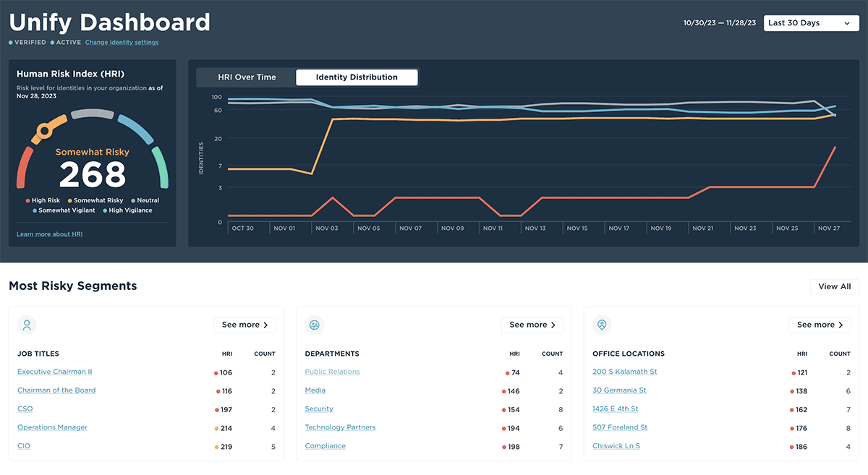The height and width of the screenshot is (475, 868).
Task: Click the VERIFIED status label
Action: click(27, 43)
